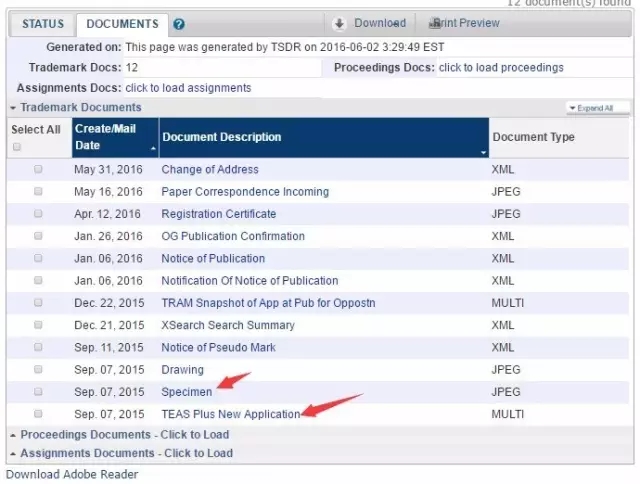Switch to the STATUS tab
The width and height of the screenshot is (640, 484).
43,24
